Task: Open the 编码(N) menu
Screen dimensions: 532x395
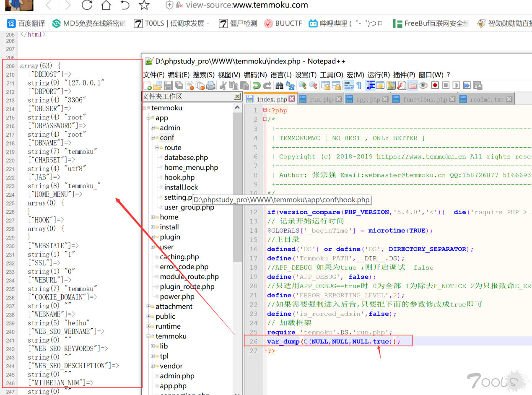Action: 255,75
